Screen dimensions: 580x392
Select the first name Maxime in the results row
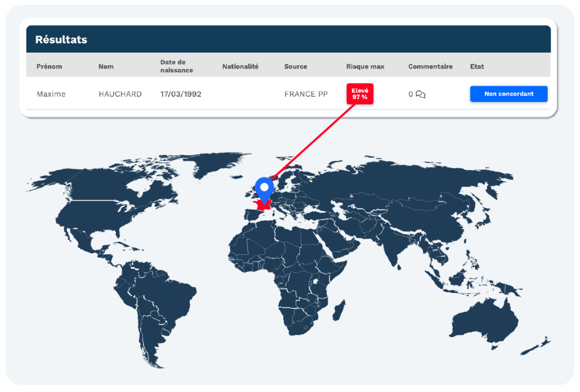point(51,94)
